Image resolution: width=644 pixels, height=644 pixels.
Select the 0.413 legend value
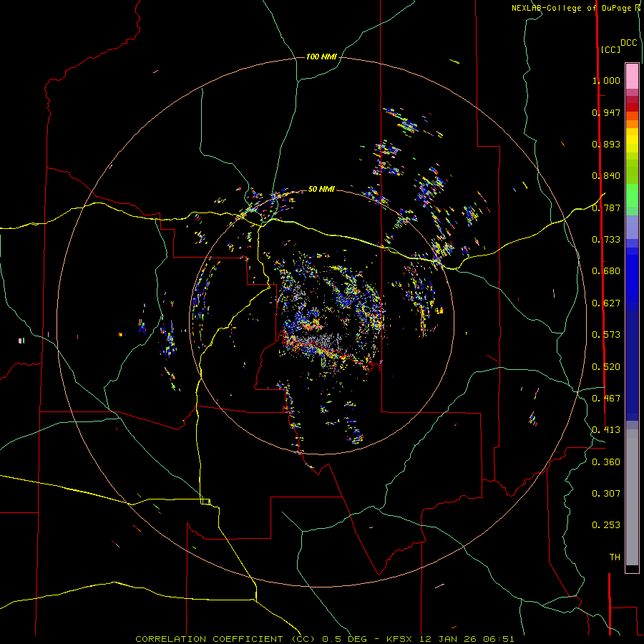[606, 430]
